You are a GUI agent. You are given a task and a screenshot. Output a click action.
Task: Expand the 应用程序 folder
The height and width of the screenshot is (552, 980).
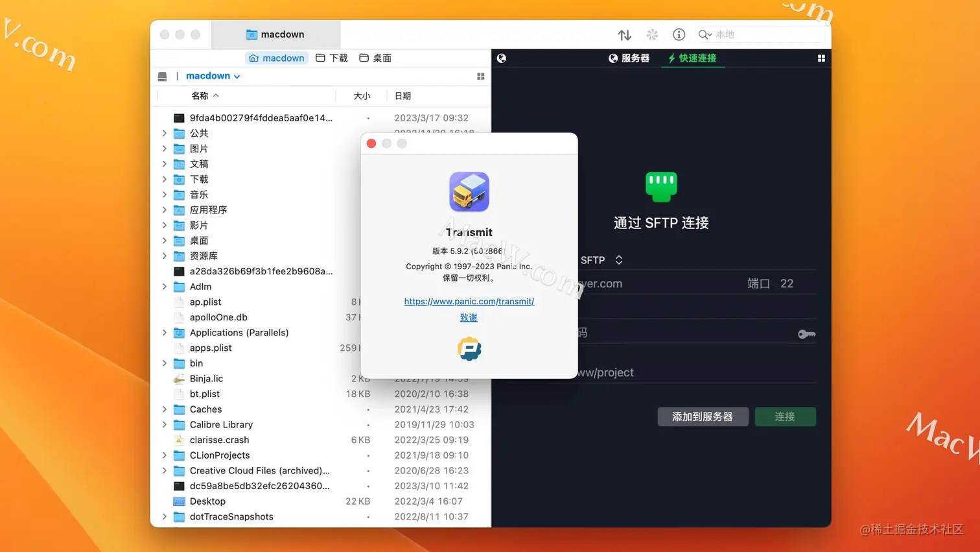click(x=165, y=210)
